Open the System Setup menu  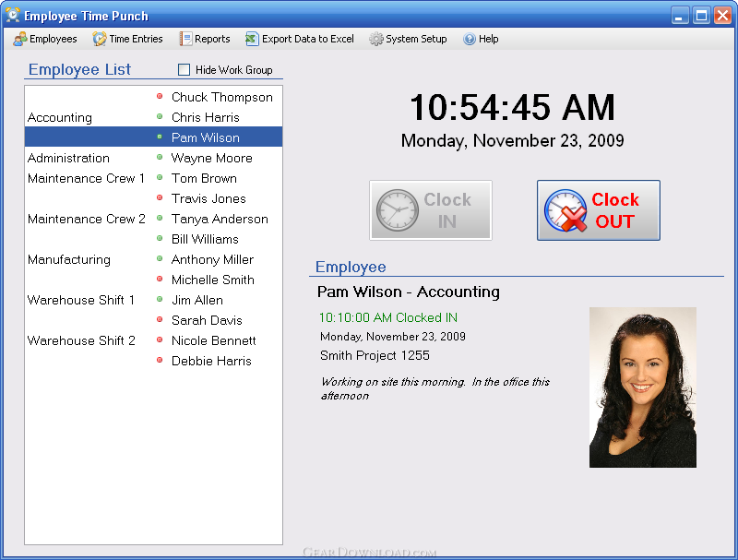coord(408,39)
